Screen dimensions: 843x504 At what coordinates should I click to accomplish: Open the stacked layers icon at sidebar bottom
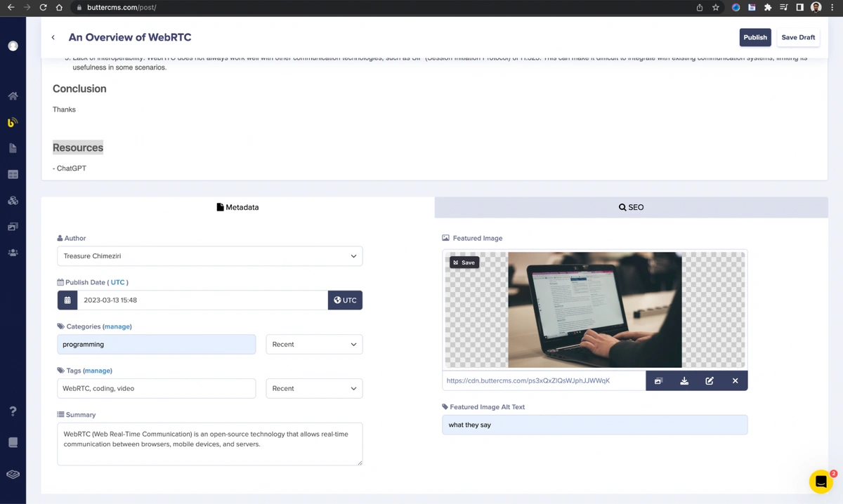[x=13, y=475]
